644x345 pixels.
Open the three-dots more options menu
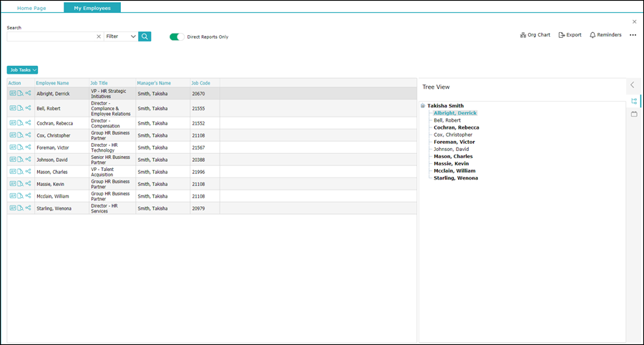tap(633, 35)
